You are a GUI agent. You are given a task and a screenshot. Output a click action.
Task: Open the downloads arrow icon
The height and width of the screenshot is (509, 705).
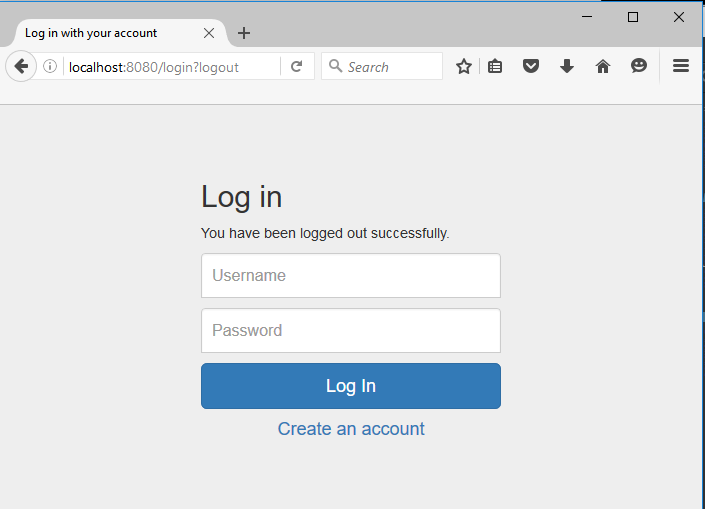(567, 67)
